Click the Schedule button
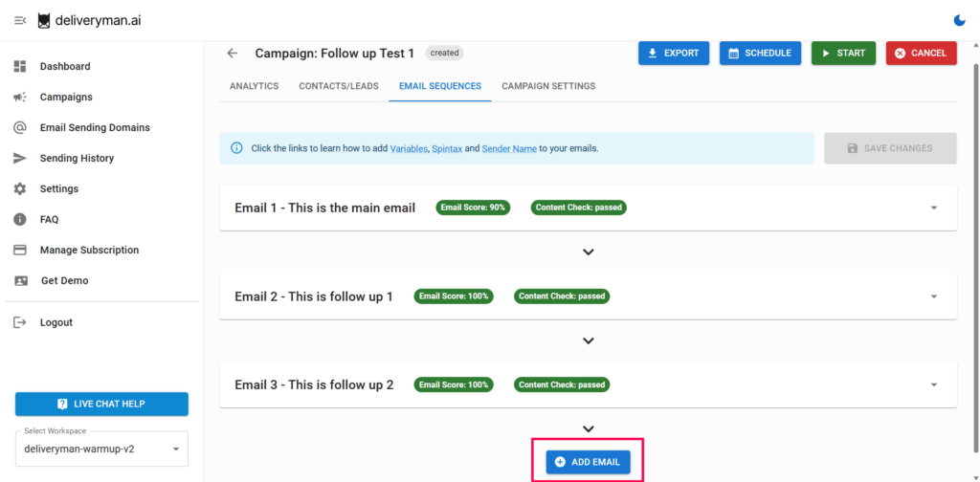The height and width of the screenshot is (482, 980). coord(760,53)
